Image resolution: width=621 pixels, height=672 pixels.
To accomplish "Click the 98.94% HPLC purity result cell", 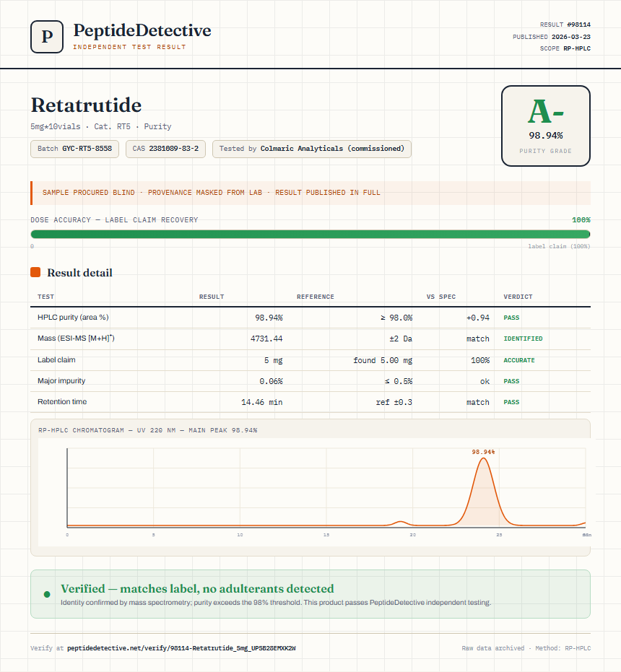I will point(269,318).
